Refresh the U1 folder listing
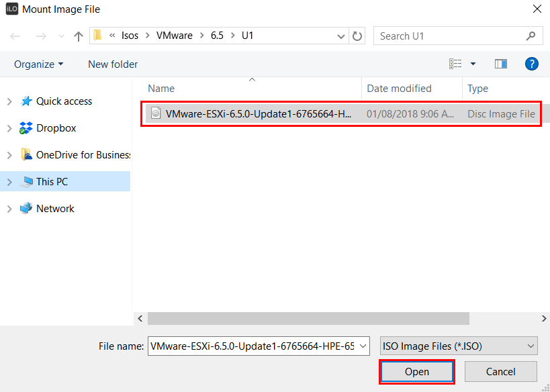This screenshot has height=392, width=550. (x=357, y=36)
